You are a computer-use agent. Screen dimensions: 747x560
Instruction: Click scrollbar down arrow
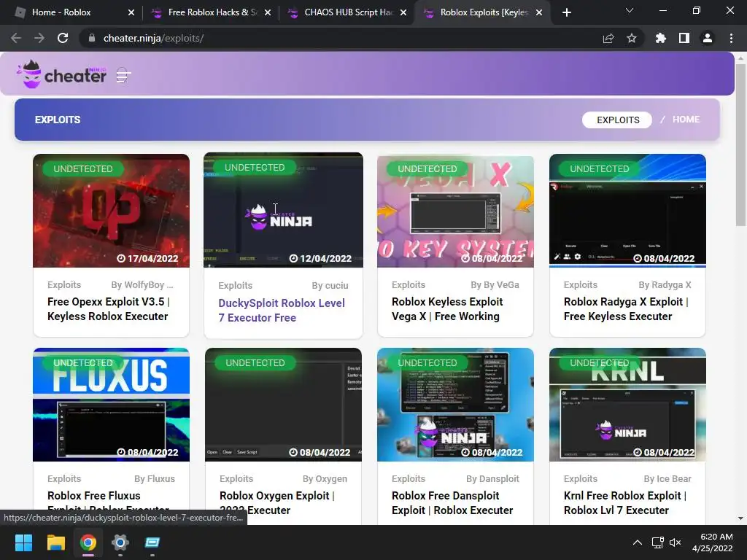click(740, 518)
